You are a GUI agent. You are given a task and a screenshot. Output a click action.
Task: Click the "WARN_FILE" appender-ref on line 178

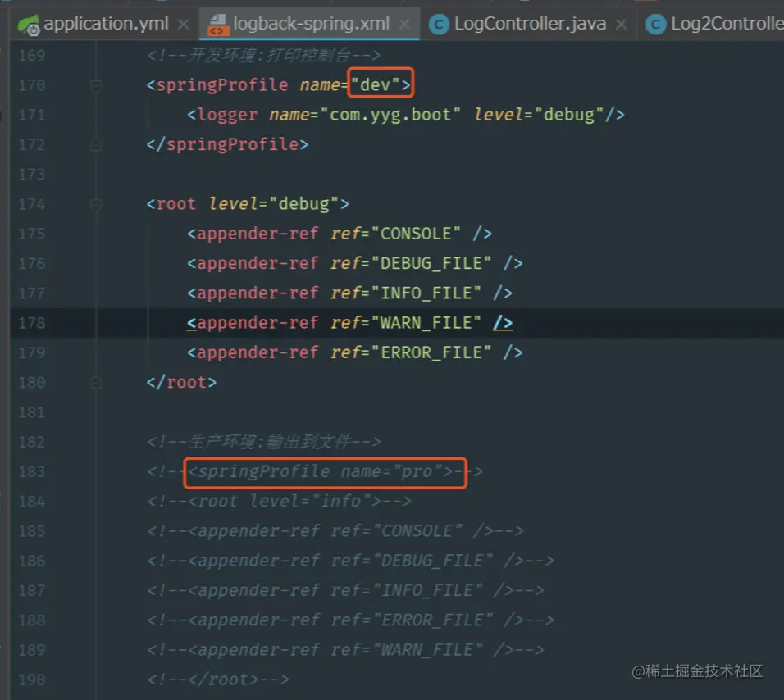point(349,323)
